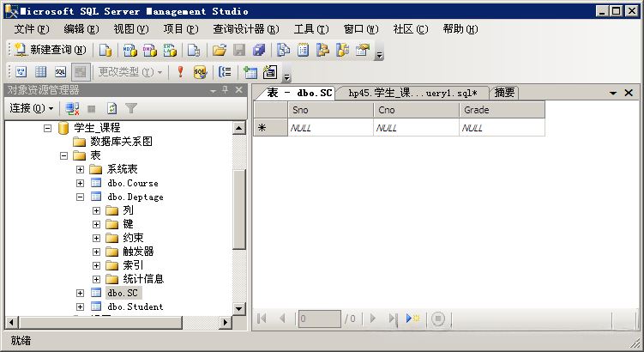Move to new row button
644x352 pixels.
coord(412,319)
